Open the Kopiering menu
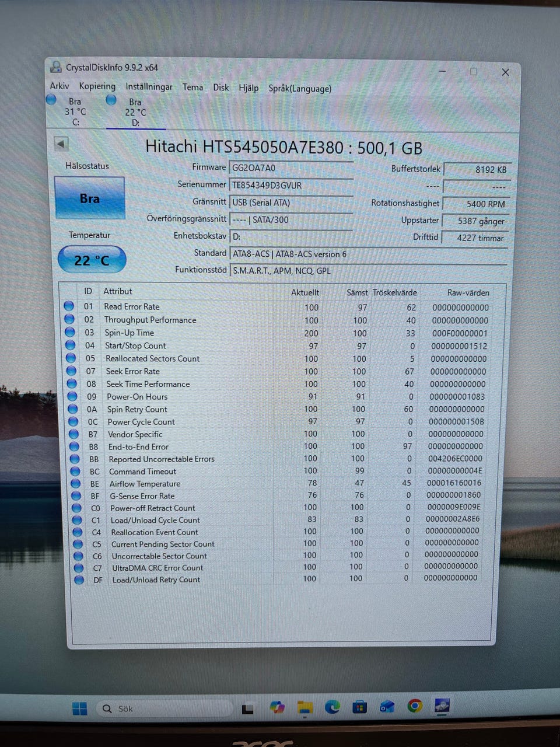Screen dimensions: 560x747 pos(97,86)
